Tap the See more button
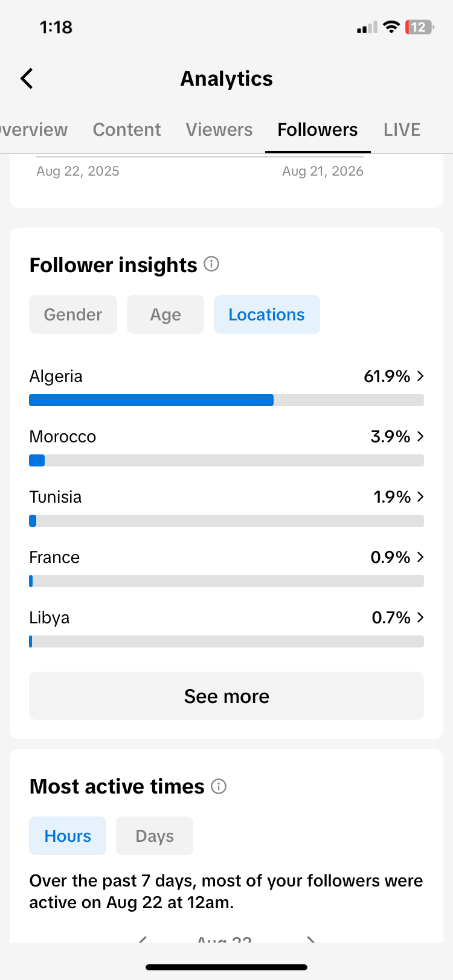 click(x=226, y=696)
